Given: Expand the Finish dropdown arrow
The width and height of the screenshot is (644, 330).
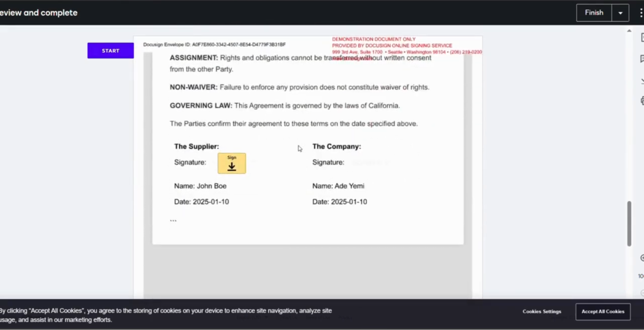Looking at the screenshot, I should [x=620, y=13].
